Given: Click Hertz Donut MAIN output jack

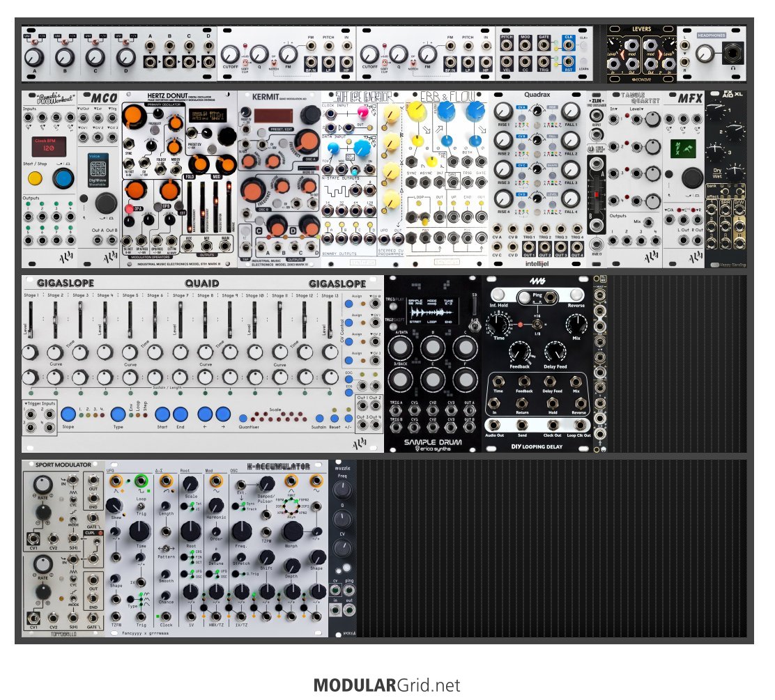Looking at the screenshot, I should (x=225, y=245).
